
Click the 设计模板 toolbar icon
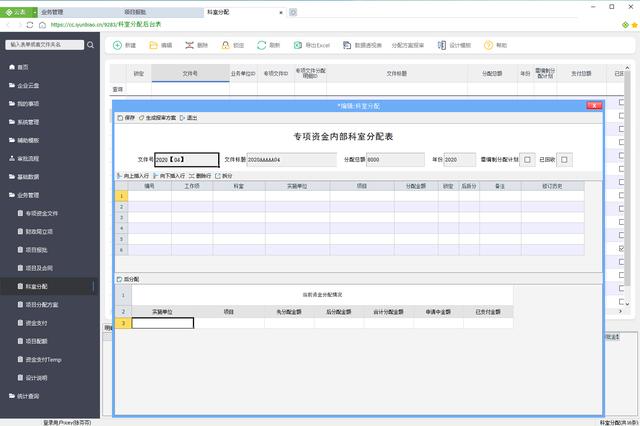(x=442, y=45)
